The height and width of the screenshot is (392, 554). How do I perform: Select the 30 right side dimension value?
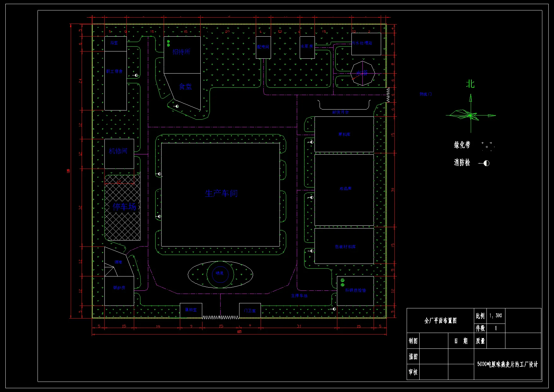click(393, 190)
